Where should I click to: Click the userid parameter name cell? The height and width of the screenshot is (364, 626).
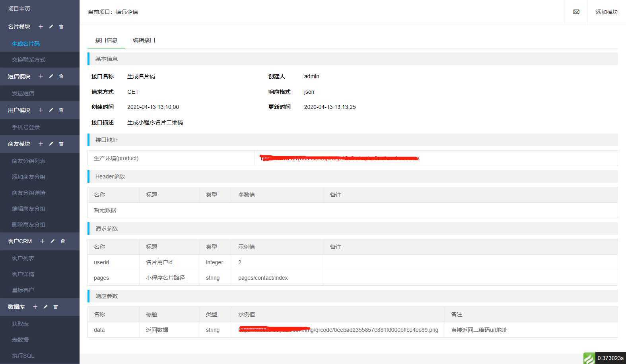click(x=114, y=262)
